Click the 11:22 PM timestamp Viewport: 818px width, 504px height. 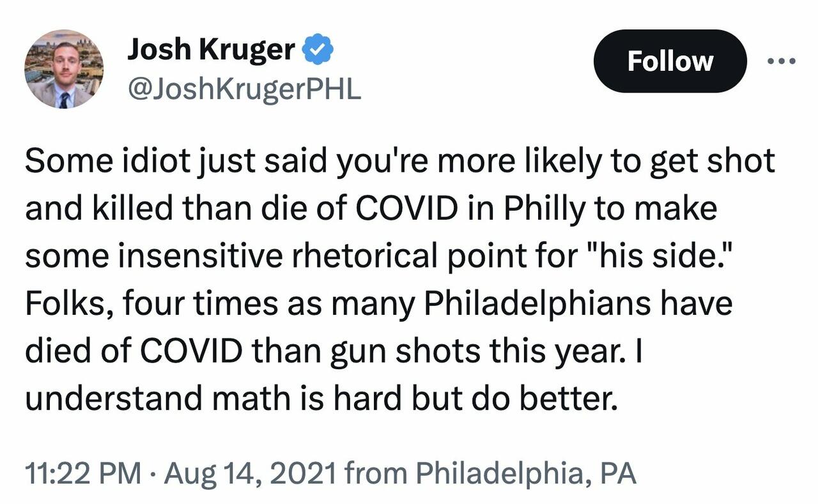[x=83, y=473]
